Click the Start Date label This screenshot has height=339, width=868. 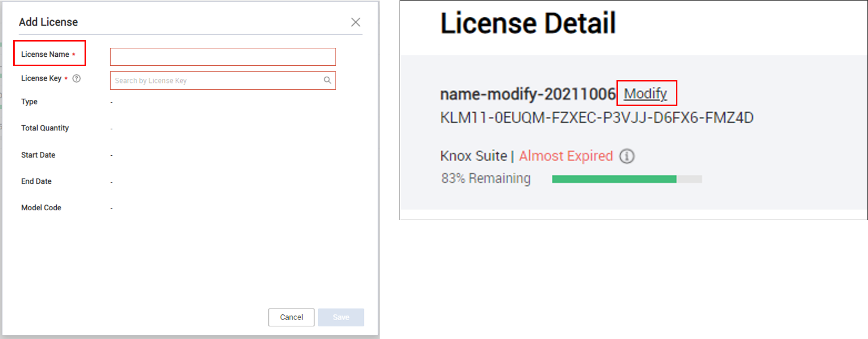click(38, 155)
